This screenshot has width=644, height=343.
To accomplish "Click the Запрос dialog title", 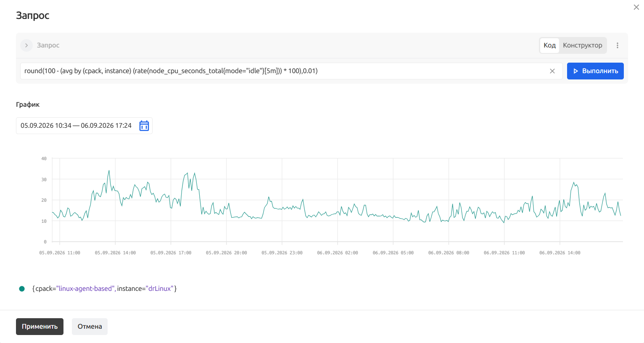I will pos(33,16).
